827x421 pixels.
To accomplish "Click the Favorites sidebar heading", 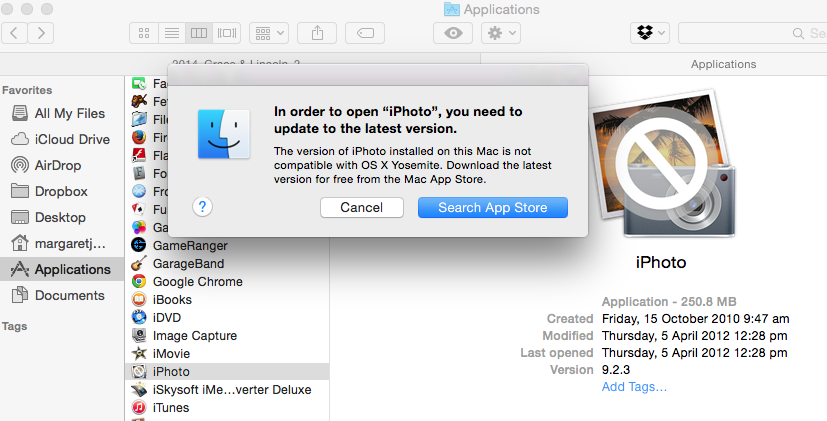I will 27,90.
